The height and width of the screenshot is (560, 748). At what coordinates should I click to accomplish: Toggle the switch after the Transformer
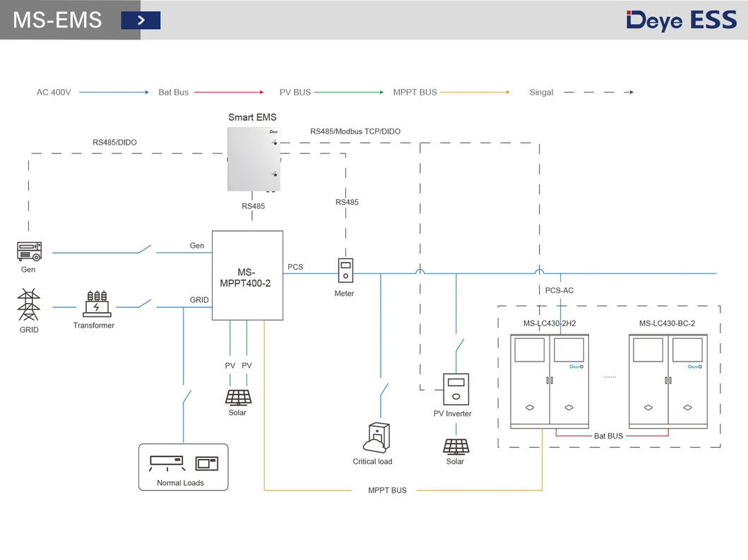pos(144,304)
